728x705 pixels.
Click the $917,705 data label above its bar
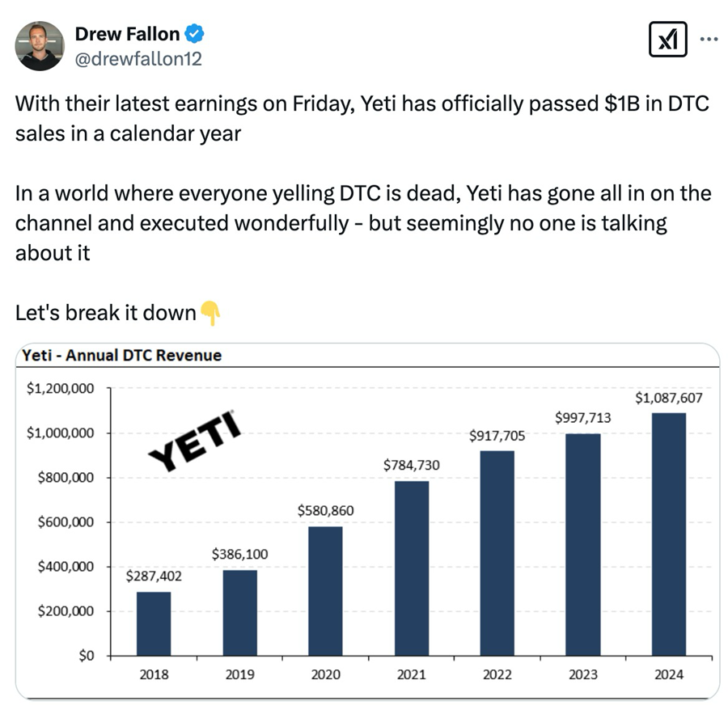click(x=497, y=435)
